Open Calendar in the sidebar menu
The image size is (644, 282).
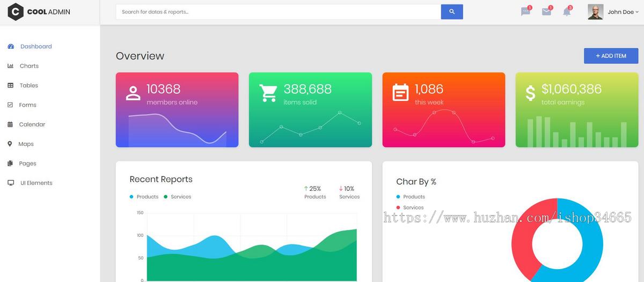[32, 124]
